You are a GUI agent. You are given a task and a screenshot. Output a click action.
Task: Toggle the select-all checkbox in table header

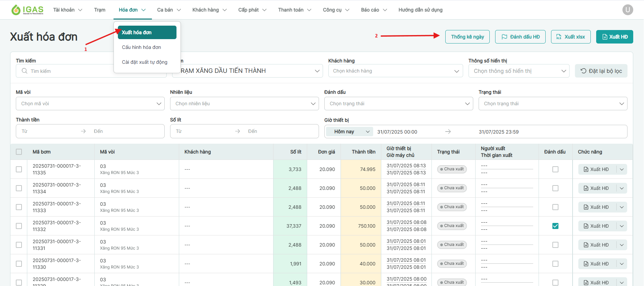[x=19, y=152]
